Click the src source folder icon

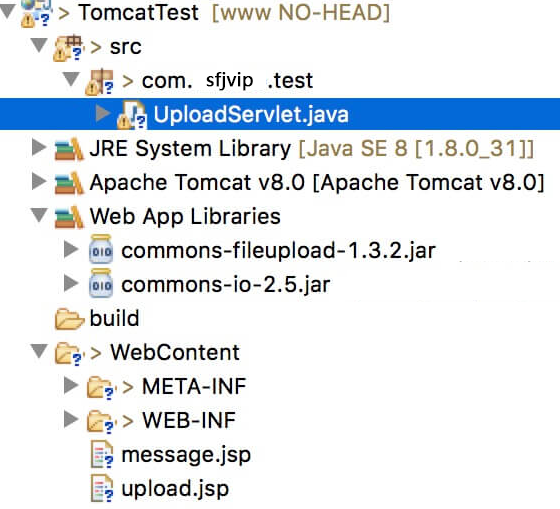[x=69, y=48]
